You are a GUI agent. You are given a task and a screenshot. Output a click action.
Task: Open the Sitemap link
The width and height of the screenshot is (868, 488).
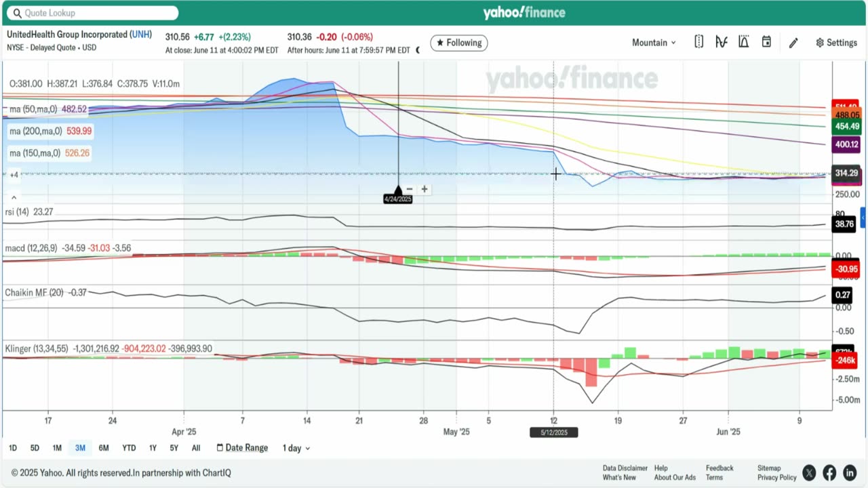[x=769, y=468]
